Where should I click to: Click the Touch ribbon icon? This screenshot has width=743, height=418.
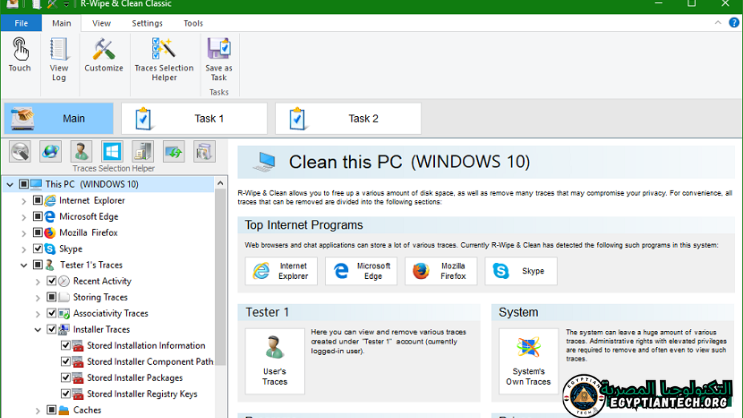pyautogui.click(x=20, y=55)
